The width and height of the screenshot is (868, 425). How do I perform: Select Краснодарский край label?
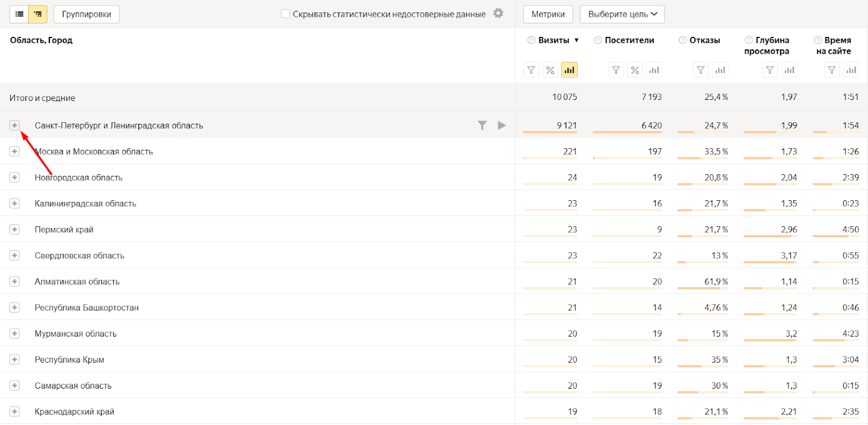click(x=74, y=412)
